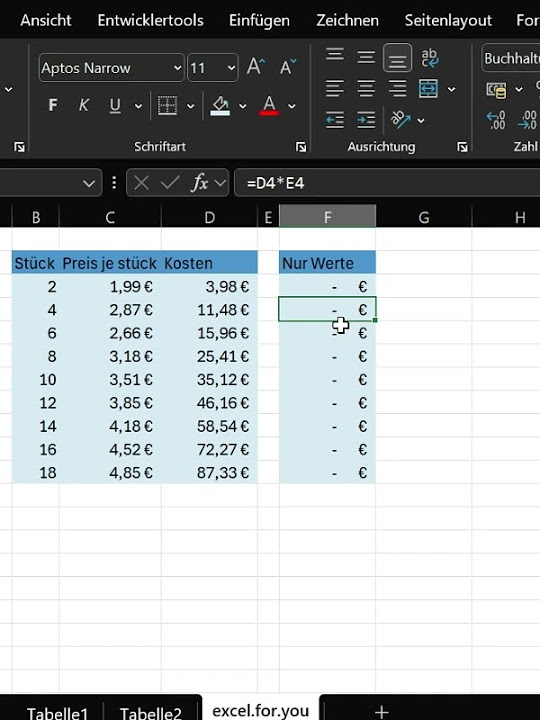The width and height of the screenshot is (540, 720).
Task: Click the Kosten header cell
Action: (209, 263)
